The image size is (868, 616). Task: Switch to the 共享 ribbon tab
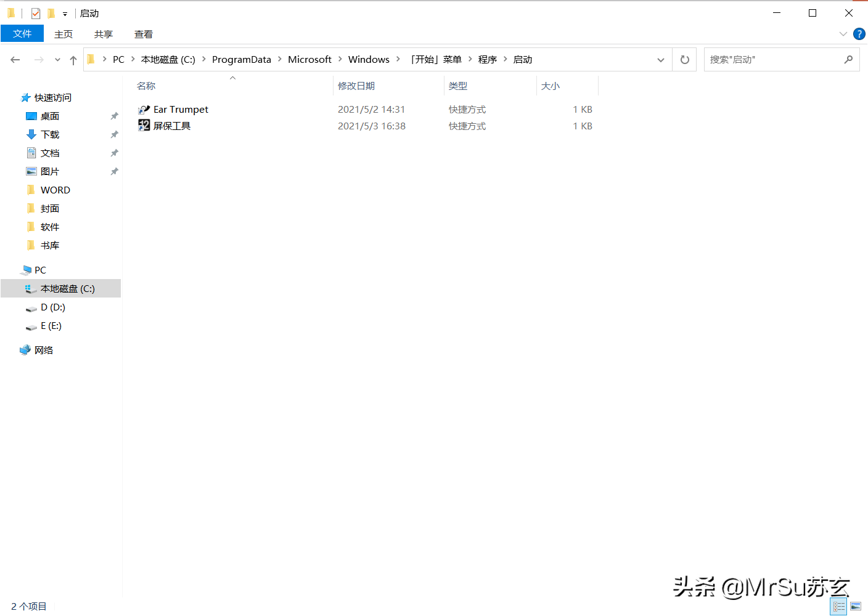104,34
